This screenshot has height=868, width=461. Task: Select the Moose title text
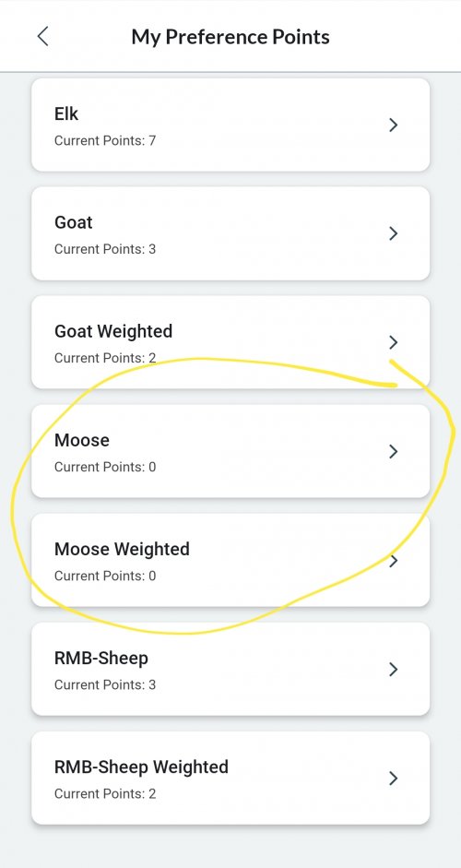pos(82,440)
